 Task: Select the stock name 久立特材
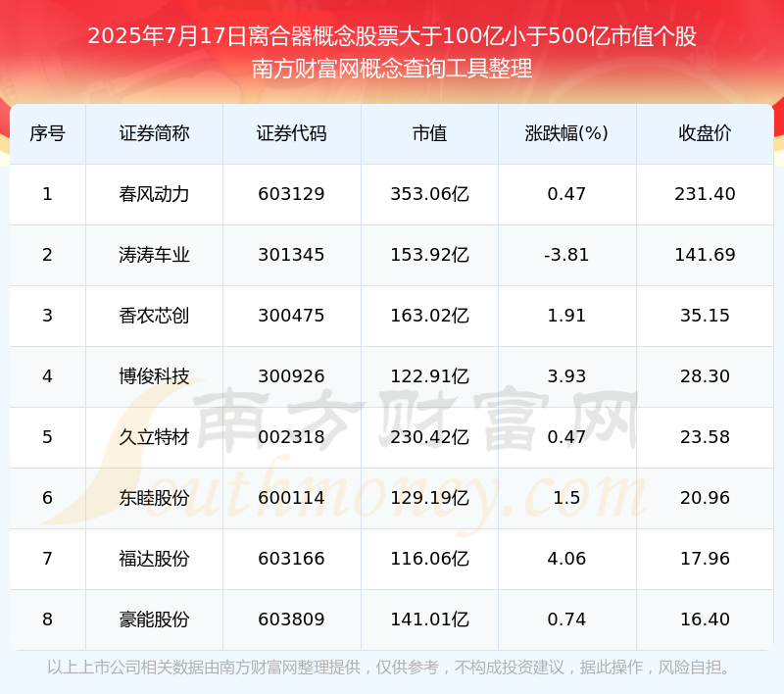(x=154, y=437)
